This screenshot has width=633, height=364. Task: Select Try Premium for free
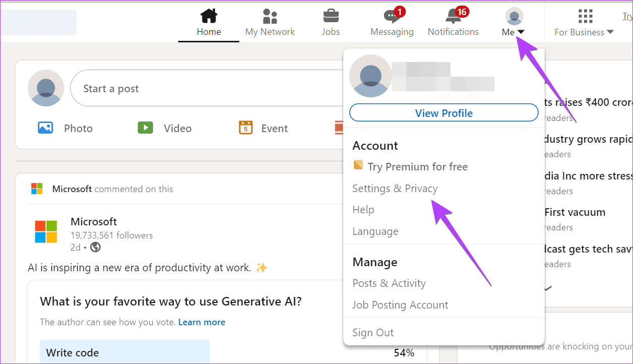pyautogui.click(x=410, y=166)
